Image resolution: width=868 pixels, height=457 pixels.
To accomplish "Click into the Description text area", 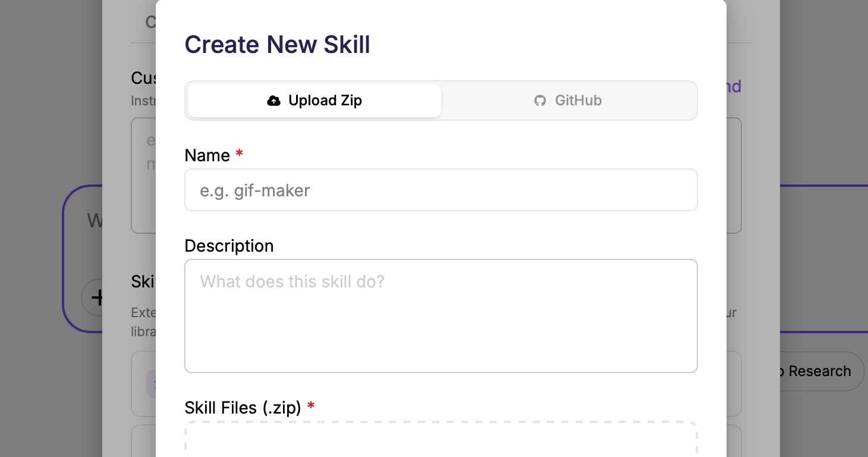I will click(x=441, y=315).
